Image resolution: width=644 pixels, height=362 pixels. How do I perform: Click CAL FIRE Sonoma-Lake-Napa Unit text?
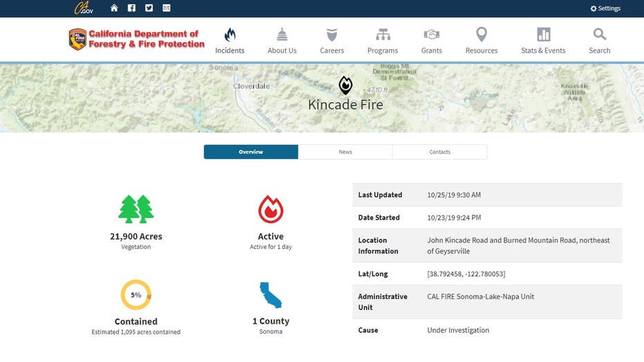(x=480, y=296)
